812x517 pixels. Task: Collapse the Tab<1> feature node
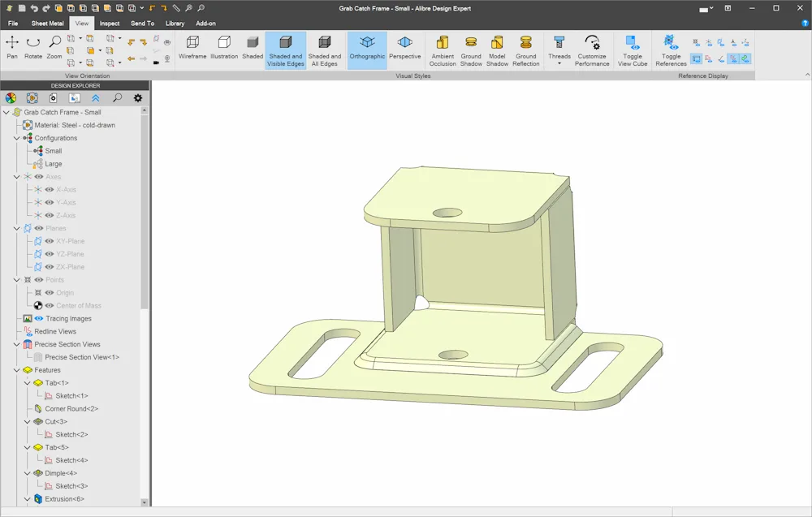click(27, 383)
